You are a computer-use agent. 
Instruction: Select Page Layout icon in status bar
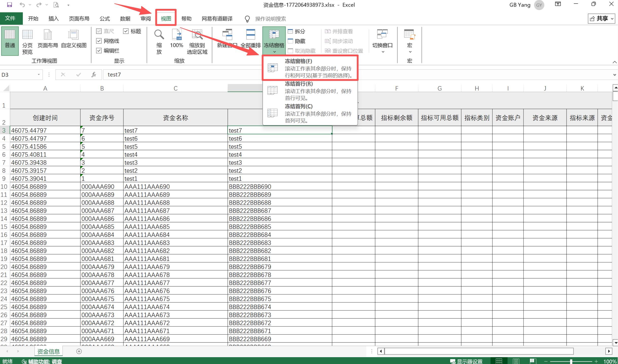516,361
